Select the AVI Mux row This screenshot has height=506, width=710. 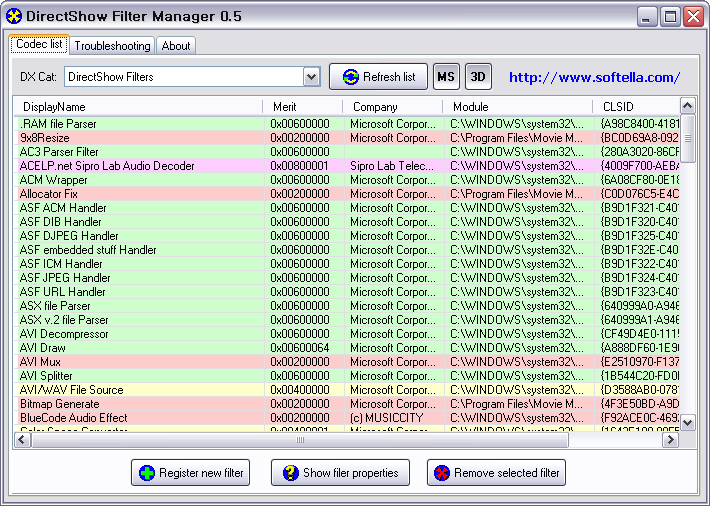click(347, 362)
